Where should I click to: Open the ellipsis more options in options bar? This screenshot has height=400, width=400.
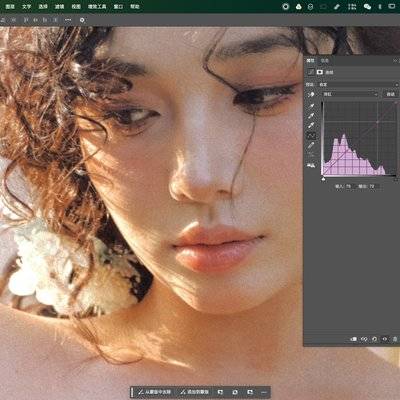(68, 20)
